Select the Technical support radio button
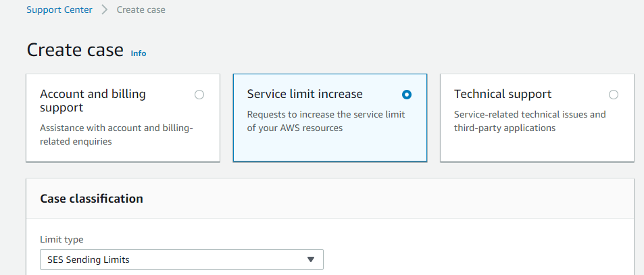 tap(613, 95)
